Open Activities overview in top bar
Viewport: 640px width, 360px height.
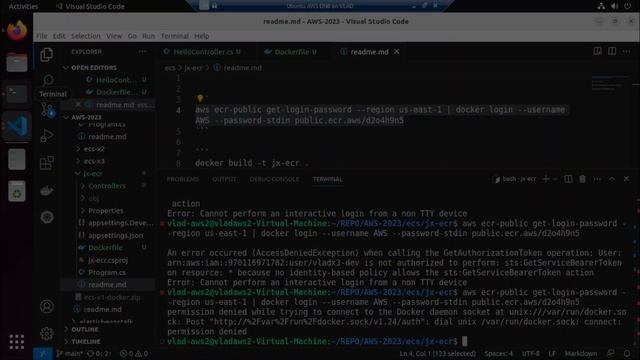pos(23,6)
